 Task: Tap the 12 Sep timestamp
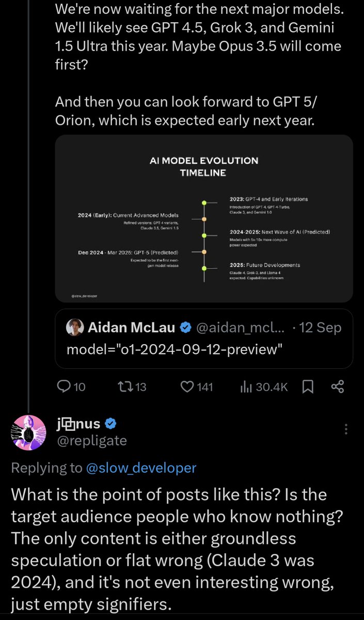click(320, 327)
